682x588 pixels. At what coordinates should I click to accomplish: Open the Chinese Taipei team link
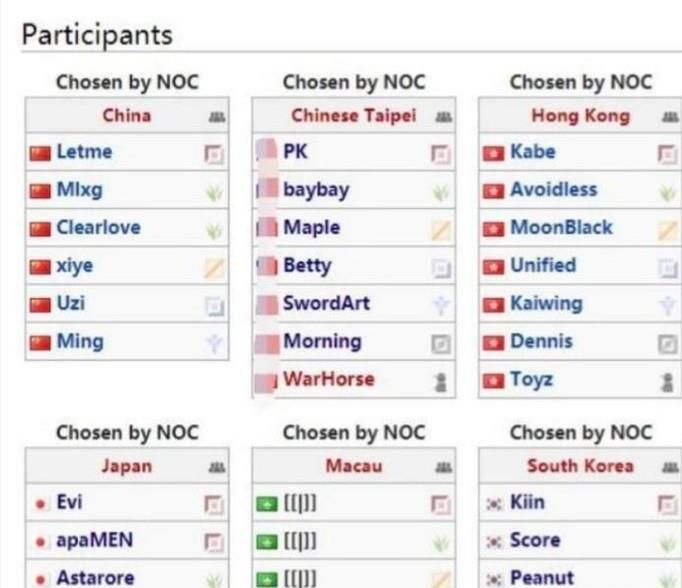coord(353,115)
